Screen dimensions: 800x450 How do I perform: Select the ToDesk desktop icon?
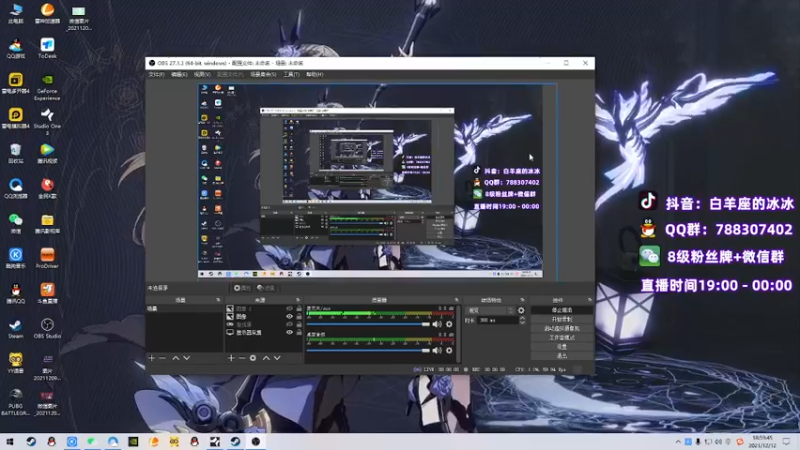click(x=47, y=48)
